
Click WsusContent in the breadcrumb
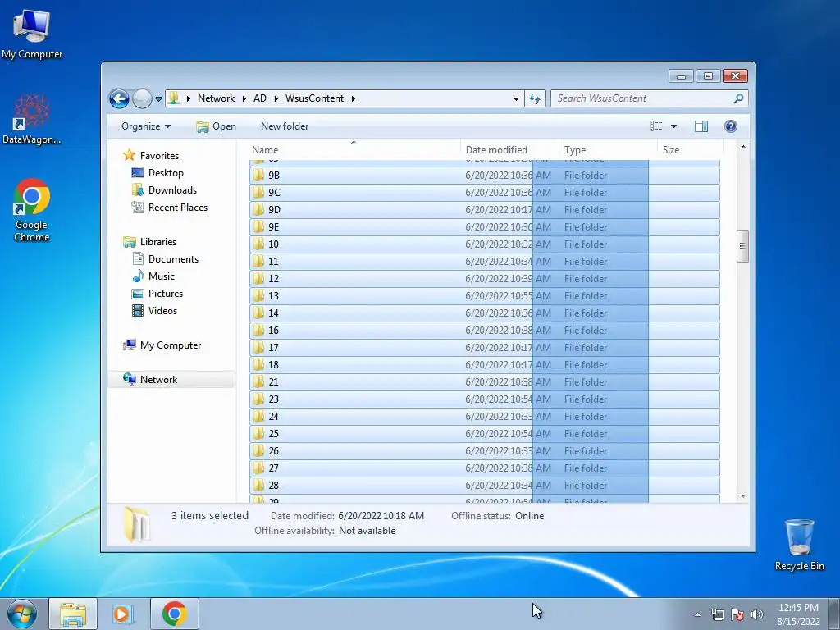coord(314,98)
